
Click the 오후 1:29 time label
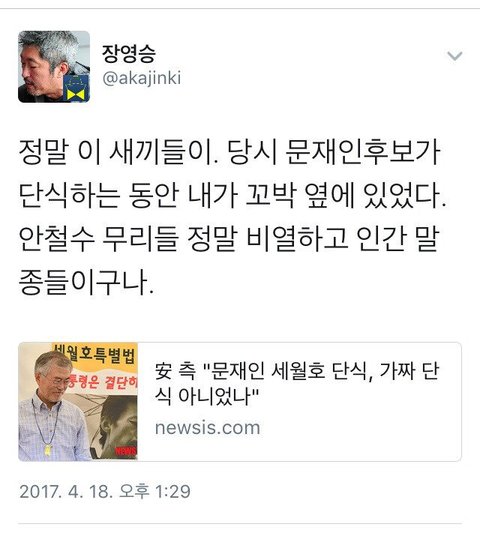click(x=155, y=492)
